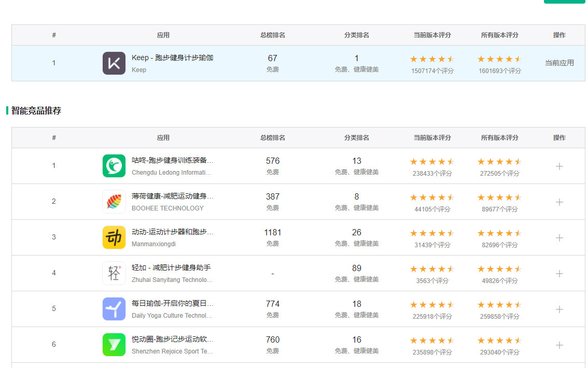Click plus icon in 每日瑜伽 row
This screenshot has height=368, width=588.
point(559,309)
